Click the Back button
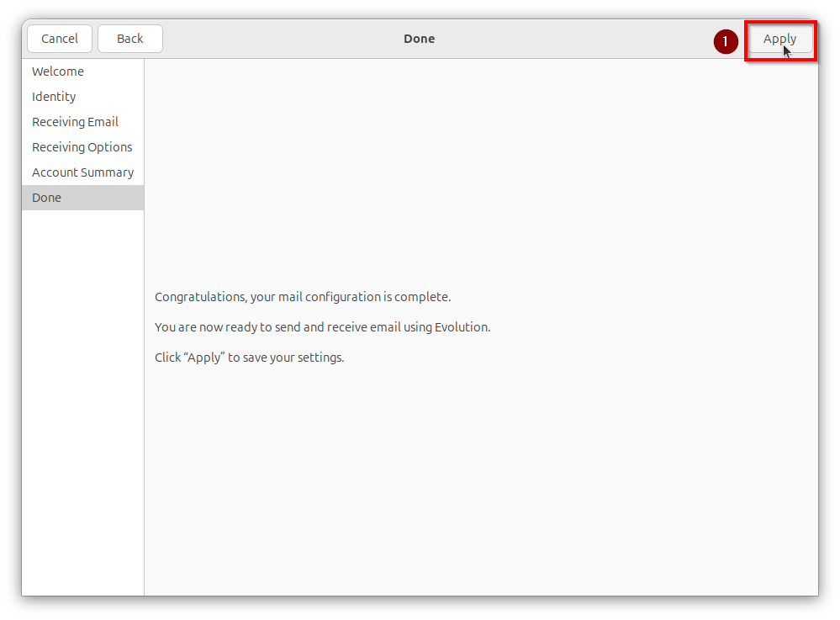This screenshot has height=620, width=840. pos(129,38)
